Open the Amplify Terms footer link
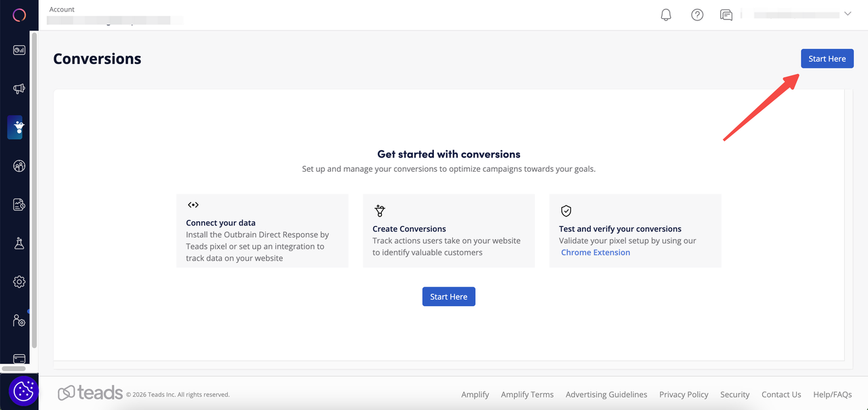The width and height of the screenshot is (868, 410). click(527, 394)
